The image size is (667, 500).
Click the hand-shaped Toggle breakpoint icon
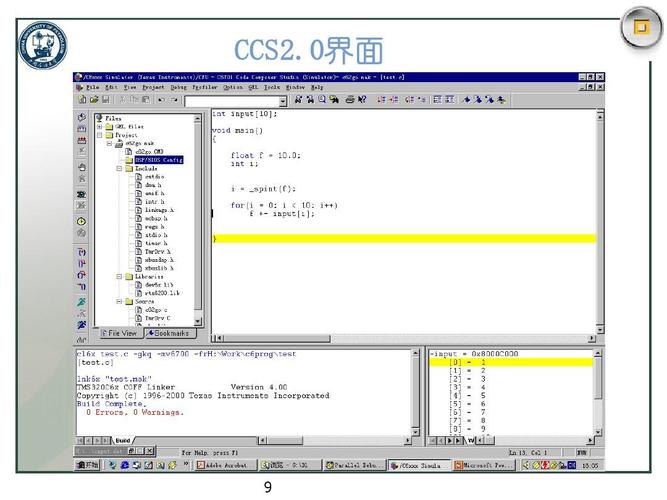pyautogui.click(x=82, y=167)
